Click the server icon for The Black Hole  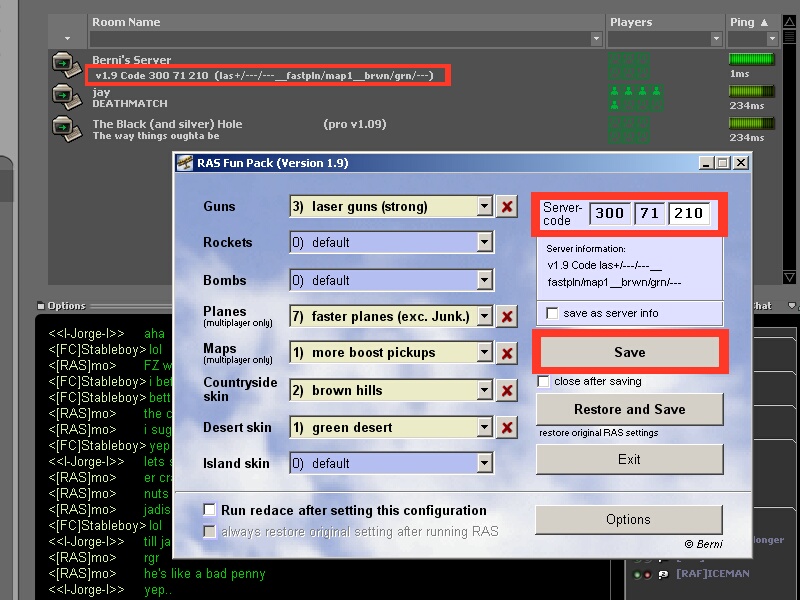click(x=67, y=129)
